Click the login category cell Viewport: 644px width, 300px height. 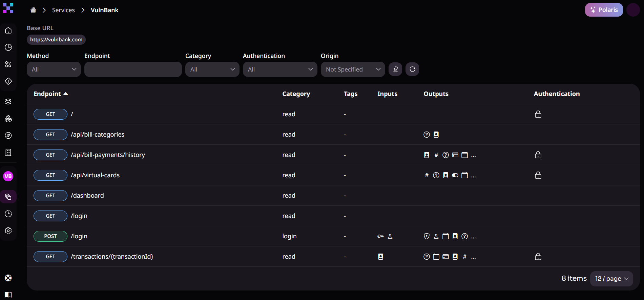(290, 236)
